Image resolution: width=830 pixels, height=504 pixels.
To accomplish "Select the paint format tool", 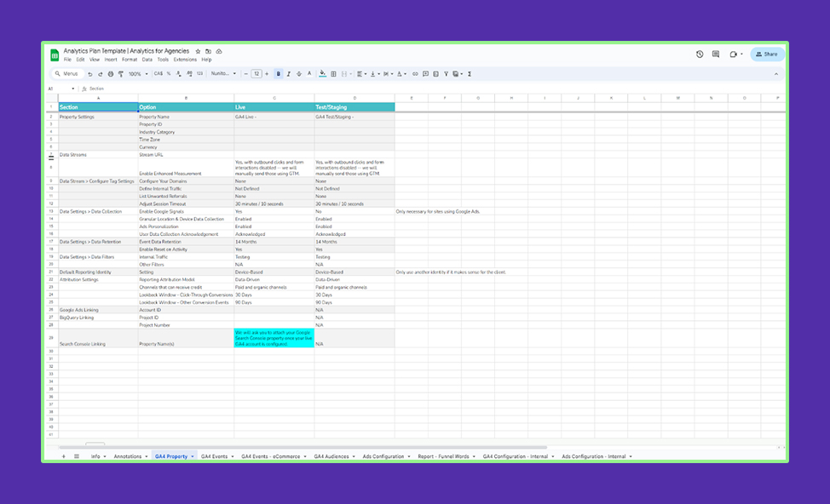I will point(120,74).
